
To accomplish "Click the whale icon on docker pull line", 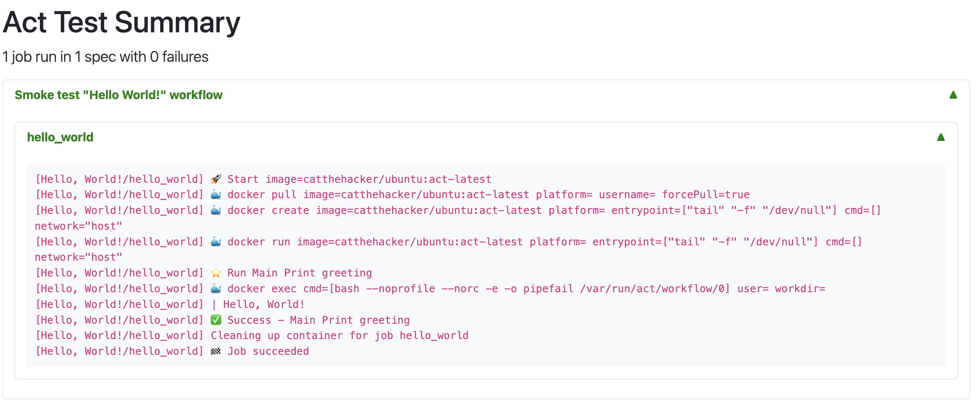I will point(216,195).
